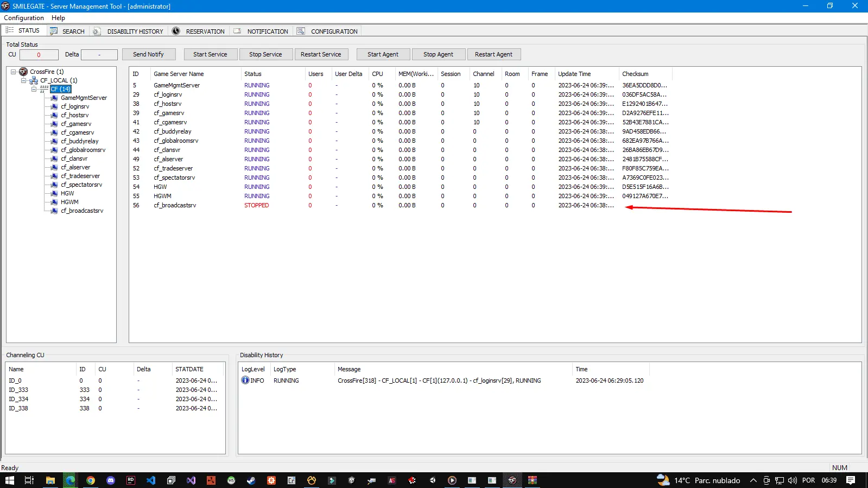Click the NOTIFICATION tab icon
The height and width of the screenshot is (488, 868).
237,31
